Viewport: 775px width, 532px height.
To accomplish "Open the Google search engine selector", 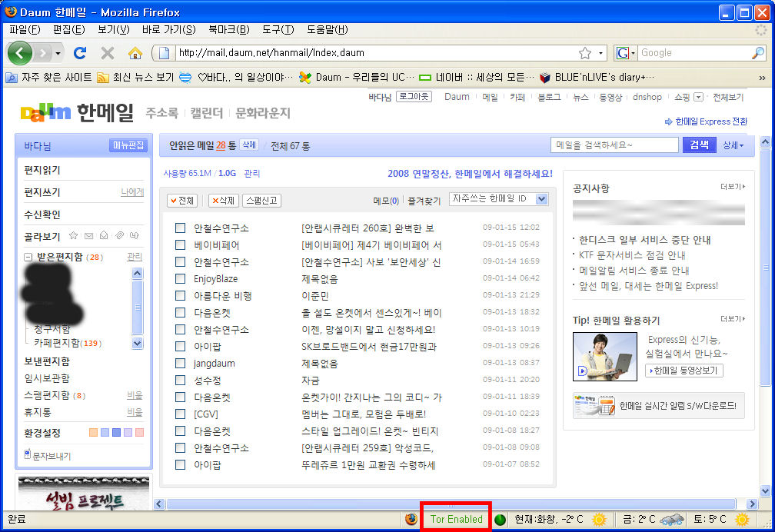I will (x=625, y=53).
